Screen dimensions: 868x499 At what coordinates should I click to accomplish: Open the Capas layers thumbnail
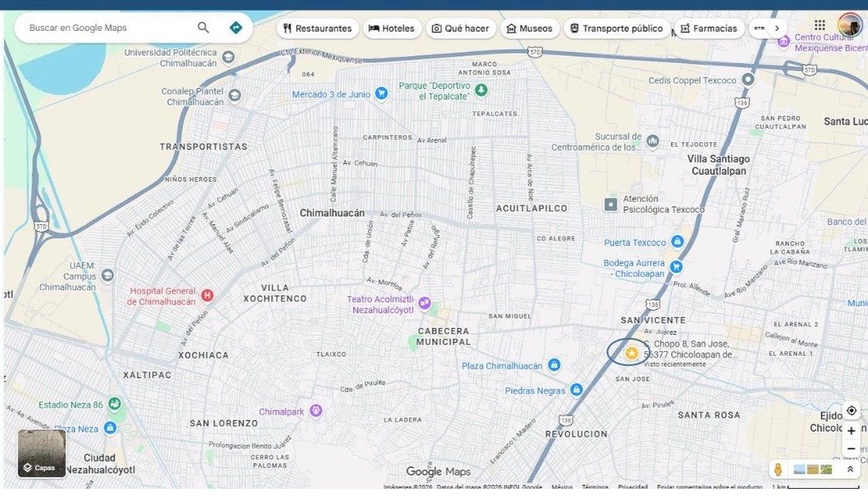[42, 453]
